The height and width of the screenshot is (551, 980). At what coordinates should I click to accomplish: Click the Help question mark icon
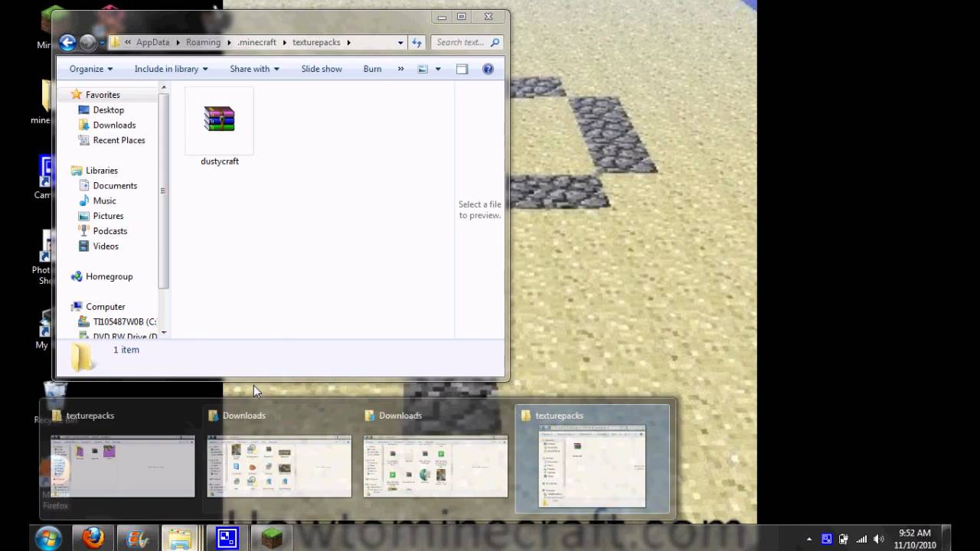tap(488, 69)
